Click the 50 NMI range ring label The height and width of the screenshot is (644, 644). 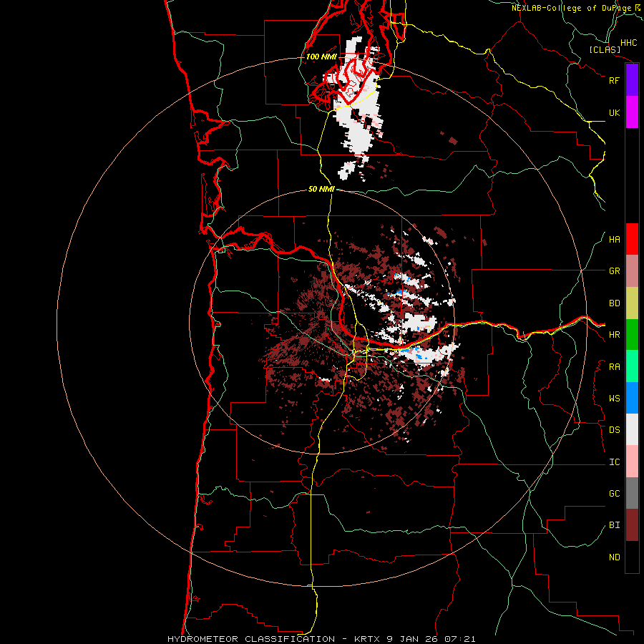[321, 190]
